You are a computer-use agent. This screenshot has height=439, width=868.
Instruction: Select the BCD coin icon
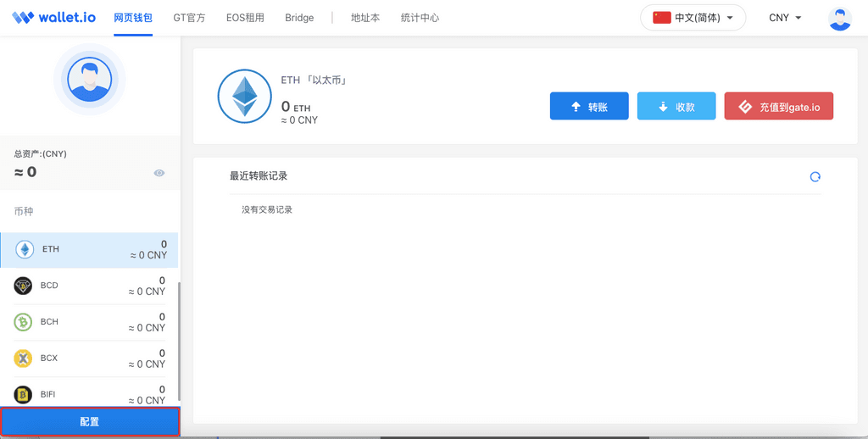click(23, 286)
